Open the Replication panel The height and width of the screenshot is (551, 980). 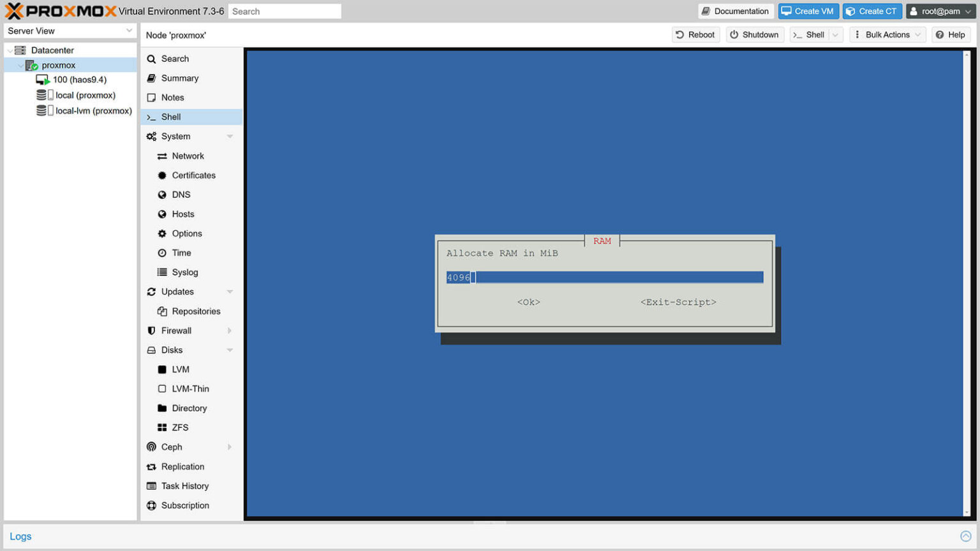[151, 466]
